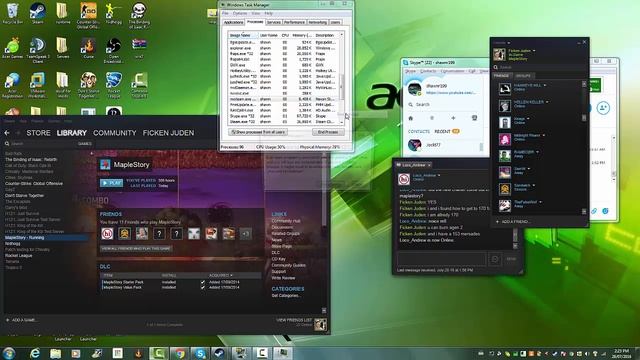This screenshot has height=360, width=640.
Task: Toggle the MapleStory Value Pack DLC checkbox
Action: tap(203, 287)
